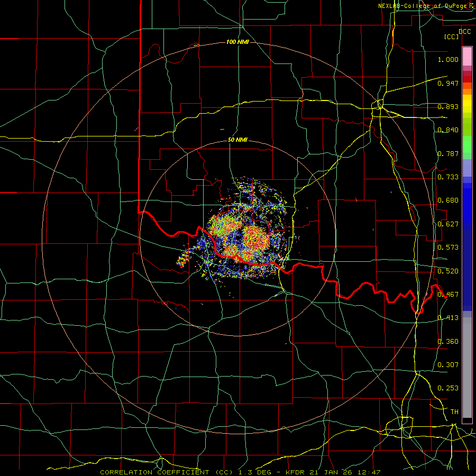Pick the gray segment of the color bar
This screenshot has height=476, width=476.
467,368
